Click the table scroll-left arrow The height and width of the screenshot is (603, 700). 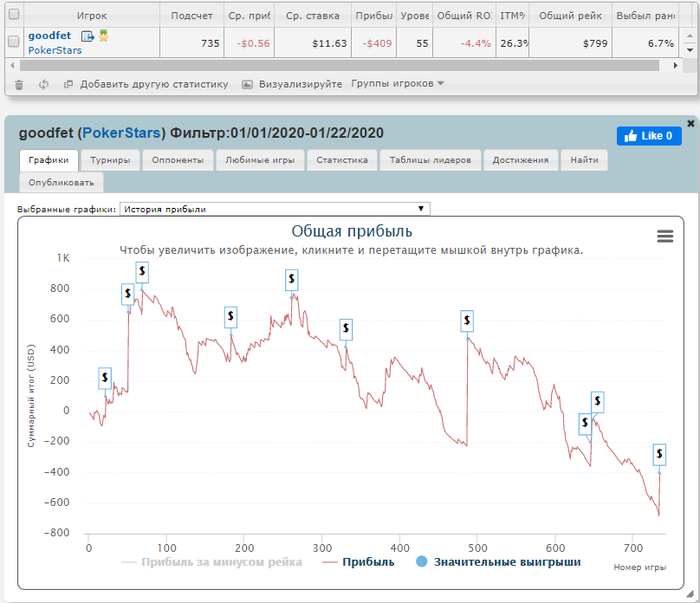pos(12,66)
